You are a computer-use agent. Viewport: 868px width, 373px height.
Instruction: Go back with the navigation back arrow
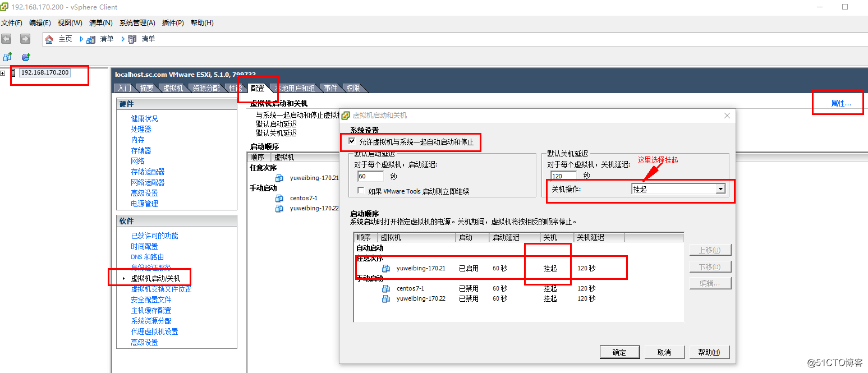pyautogui.click(x=6, y=39)
